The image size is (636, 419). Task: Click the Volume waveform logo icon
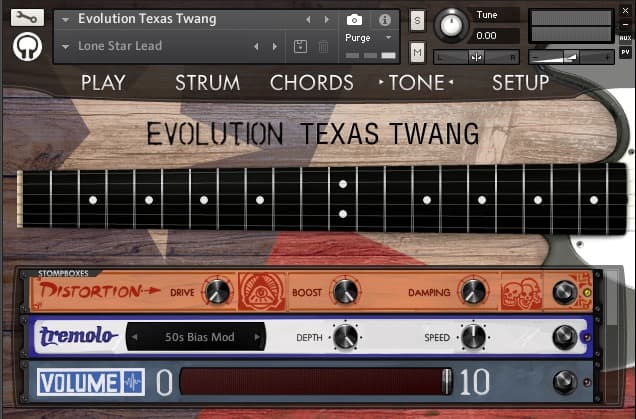(133, 382)
